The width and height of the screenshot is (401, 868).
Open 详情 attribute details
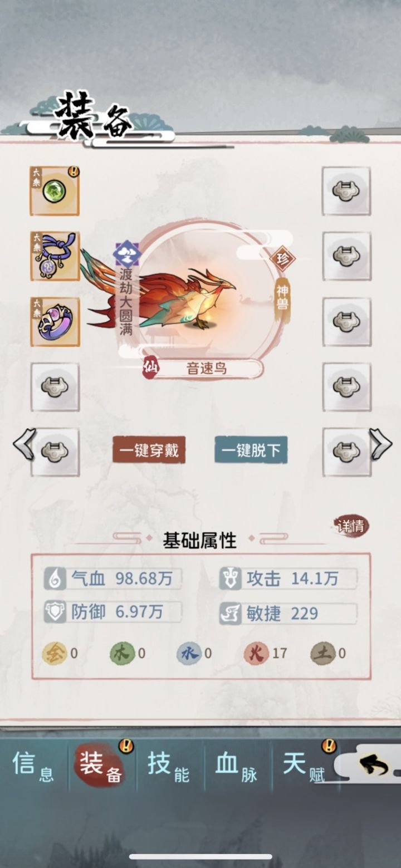351,526
